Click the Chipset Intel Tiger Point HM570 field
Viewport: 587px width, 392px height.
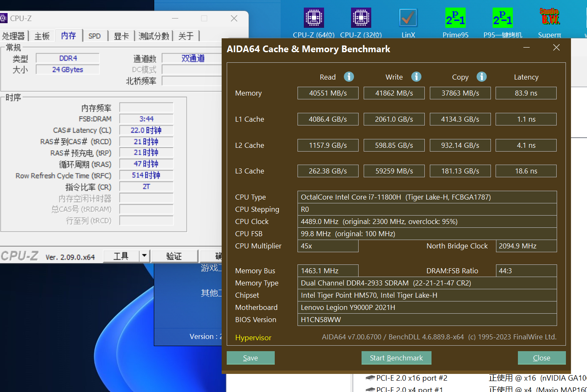pyautogui.click(x=427, y=295)
